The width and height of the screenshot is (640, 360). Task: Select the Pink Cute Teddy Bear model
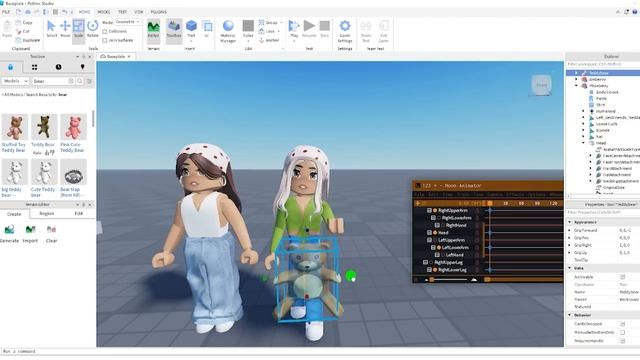[x=73, y=133]
